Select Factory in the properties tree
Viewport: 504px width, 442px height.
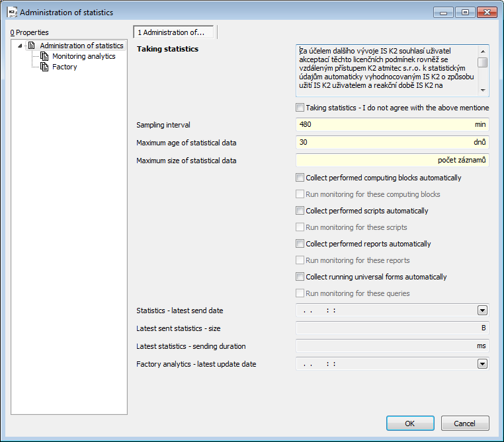65,67
